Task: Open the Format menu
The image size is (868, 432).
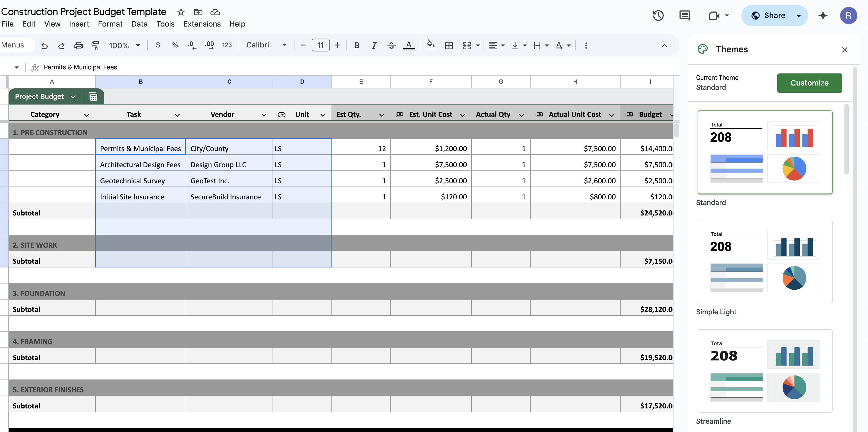Action: point(110,24)
